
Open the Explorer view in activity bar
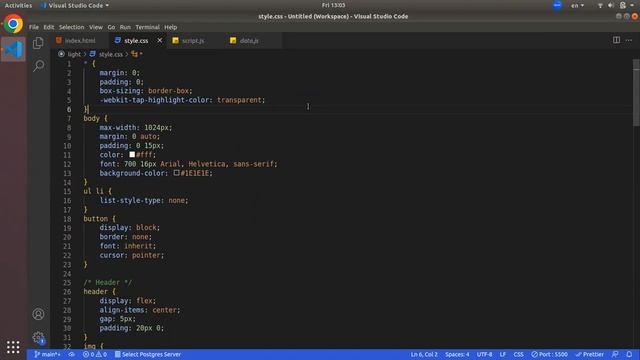[38, 43]
